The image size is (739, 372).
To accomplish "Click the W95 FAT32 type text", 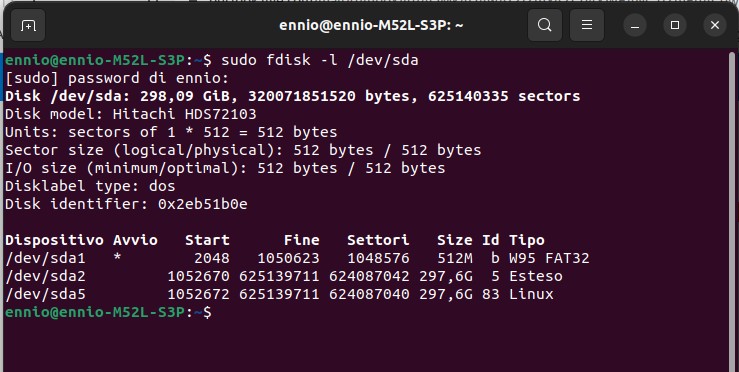I will click(549, 258).
